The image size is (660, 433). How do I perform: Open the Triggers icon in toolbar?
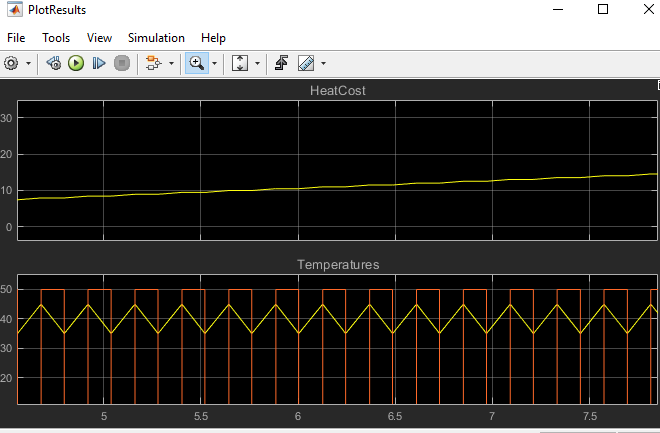point(281,64)
